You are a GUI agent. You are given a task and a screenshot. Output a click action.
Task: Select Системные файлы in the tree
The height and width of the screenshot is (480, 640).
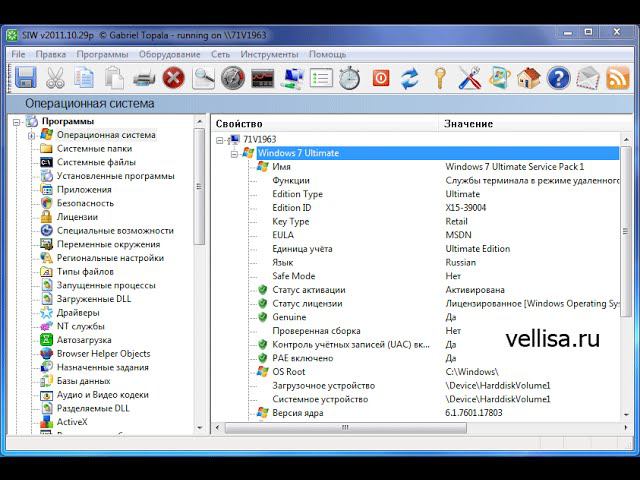pos(96,162)
